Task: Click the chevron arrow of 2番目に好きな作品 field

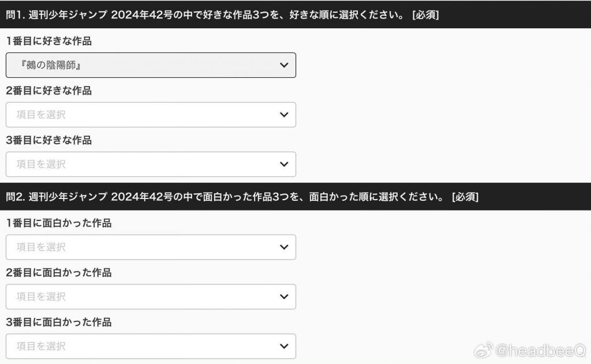Action: [284, 115]
